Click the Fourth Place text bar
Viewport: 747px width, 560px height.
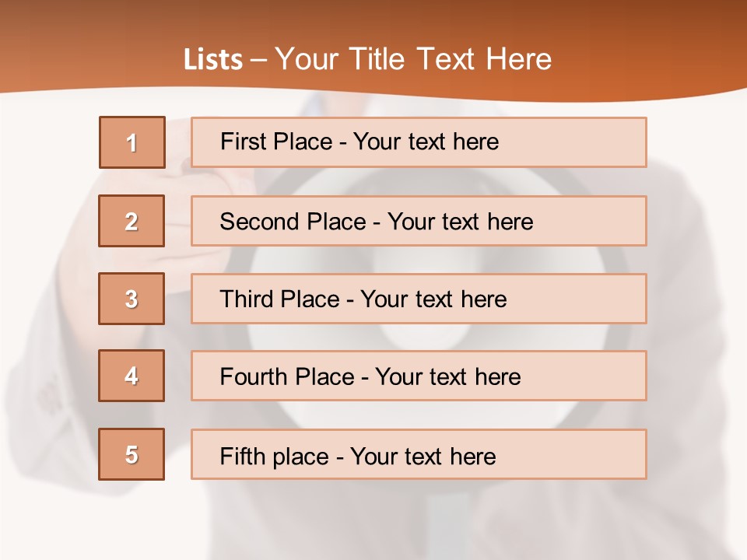coord(419,376)
